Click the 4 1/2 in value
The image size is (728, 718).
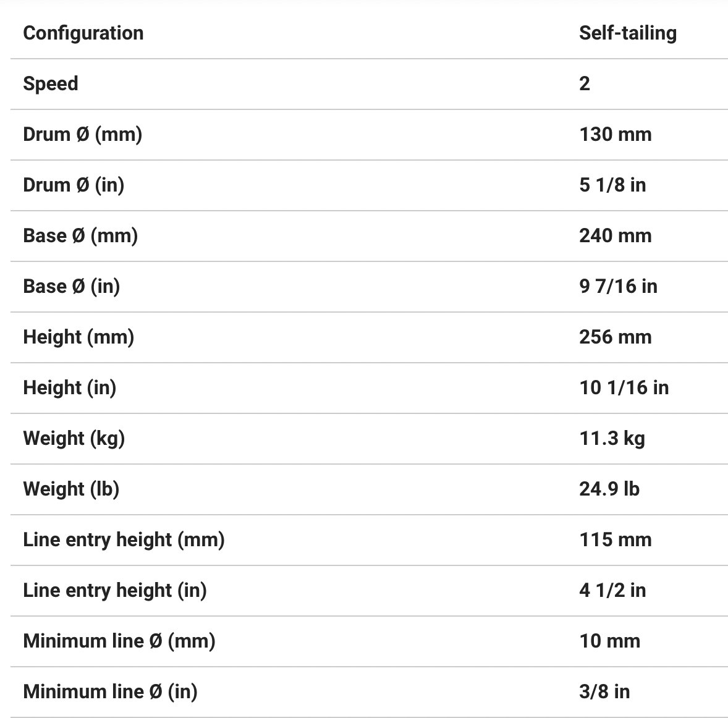coord(612,590)
